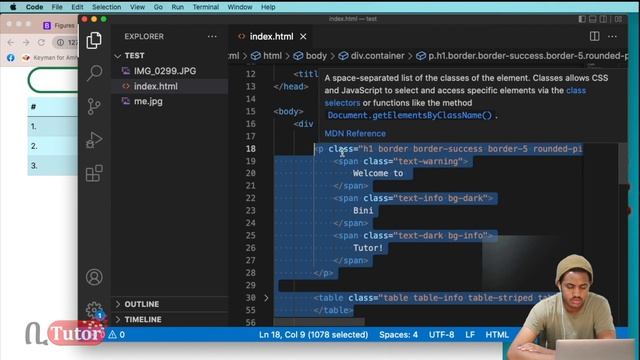Open the Run menu
Screen dimensions: 640x360
177,7
